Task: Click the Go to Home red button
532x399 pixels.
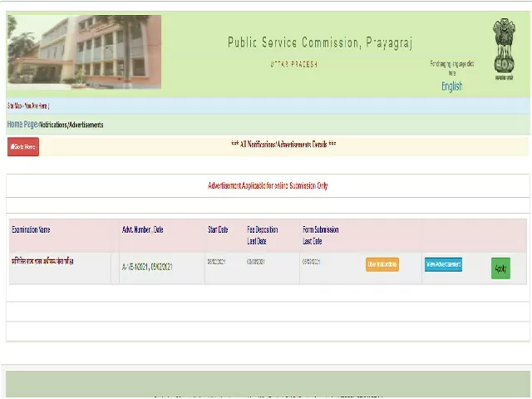Action: tap(23, 146)
